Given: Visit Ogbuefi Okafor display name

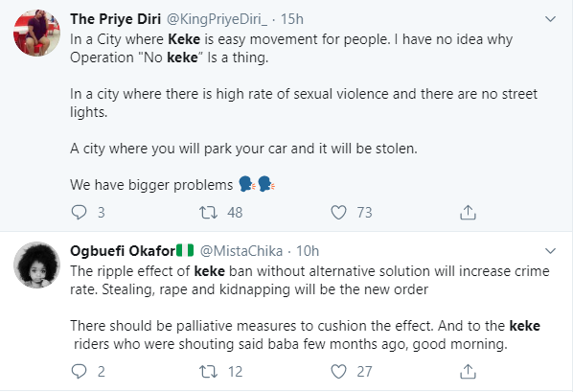Looking at the screenshot, I should (123, 251).
